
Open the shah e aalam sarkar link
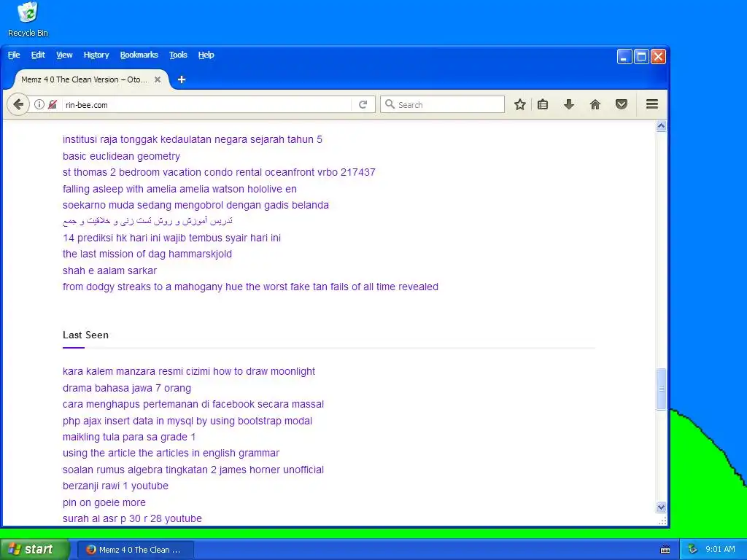109,271
